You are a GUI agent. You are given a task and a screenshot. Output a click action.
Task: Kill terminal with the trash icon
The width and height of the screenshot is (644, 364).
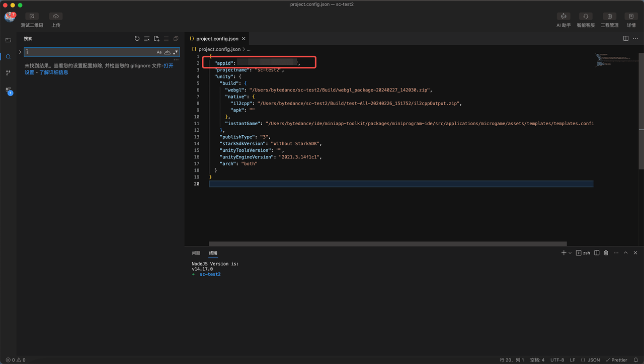(606, 253)
